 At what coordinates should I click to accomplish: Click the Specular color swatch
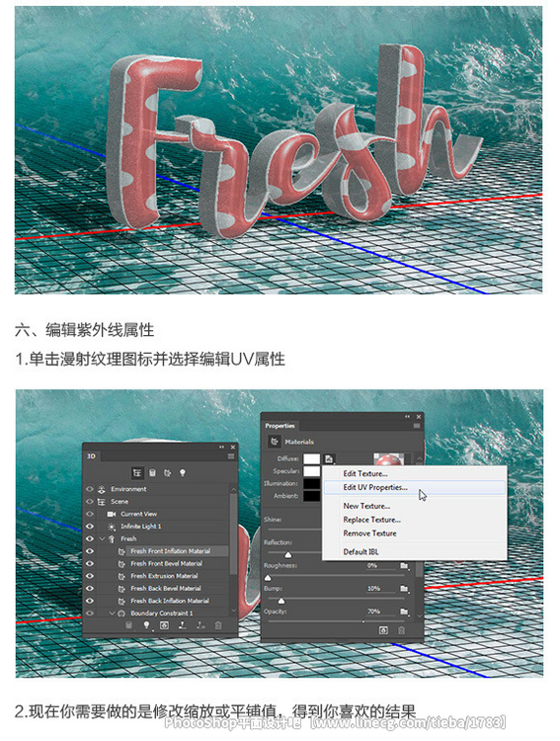312,471
